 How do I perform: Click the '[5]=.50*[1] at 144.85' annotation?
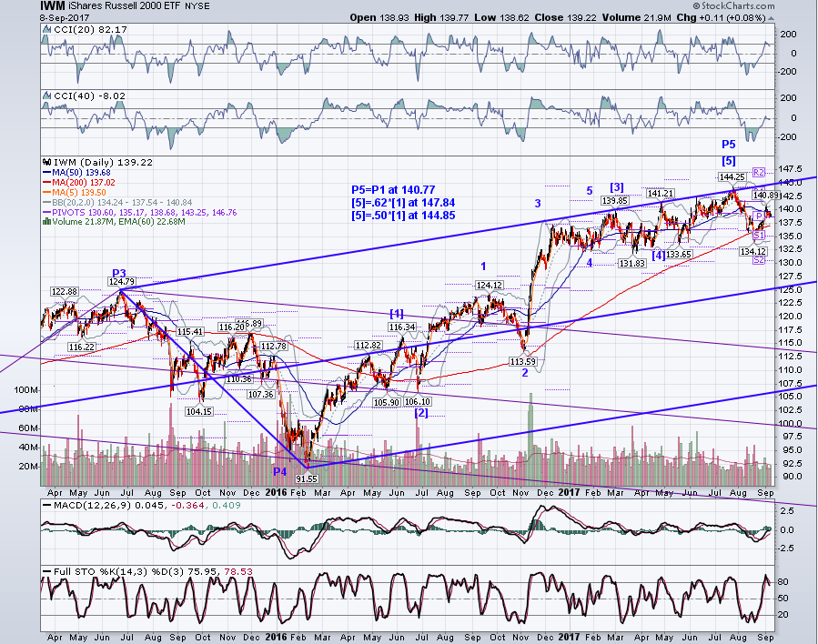[x=403, y=216]
